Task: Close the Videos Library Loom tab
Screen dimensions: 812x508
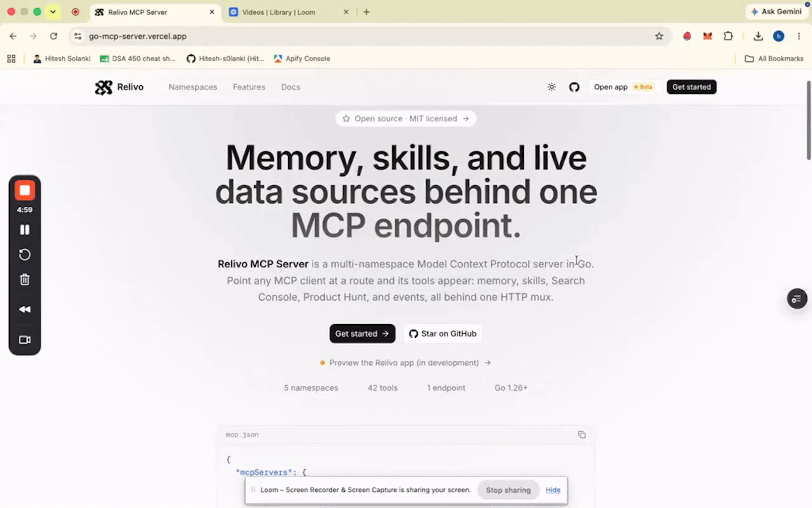Action: [x=346, y=12]
